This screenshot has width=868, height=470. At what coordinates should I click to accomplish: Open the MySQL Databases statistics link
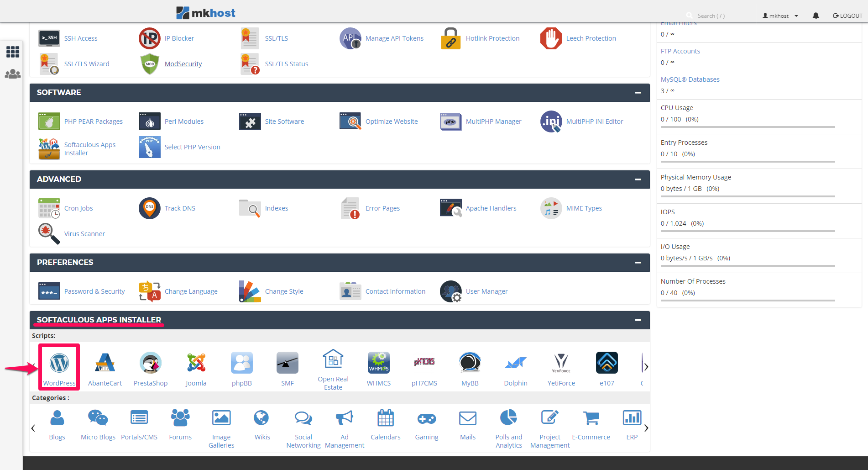point(690,79)
